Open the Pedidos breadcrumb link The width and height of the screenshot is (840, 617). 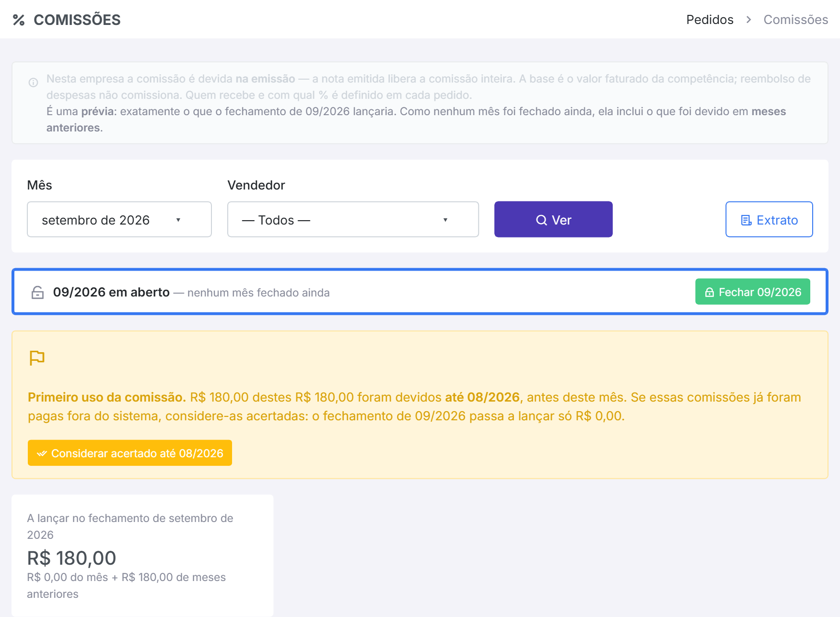pyautogui.click(x=710, y=20)
